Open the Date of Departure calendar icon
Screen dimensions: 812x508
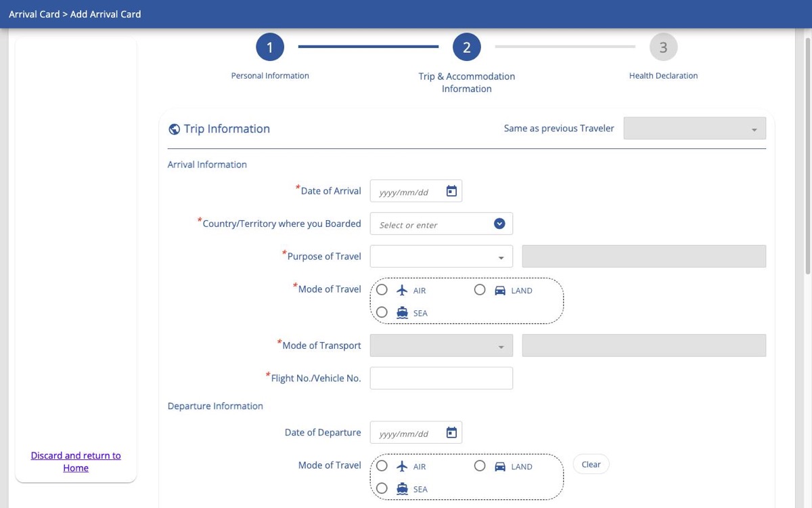[x=451, y=433]
